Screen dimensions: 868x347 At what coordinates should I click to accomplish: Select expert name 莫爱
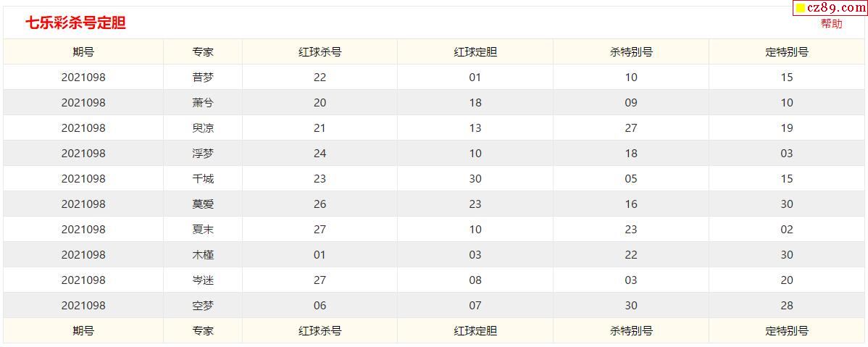pyautogui.click(x=203, y=204)
